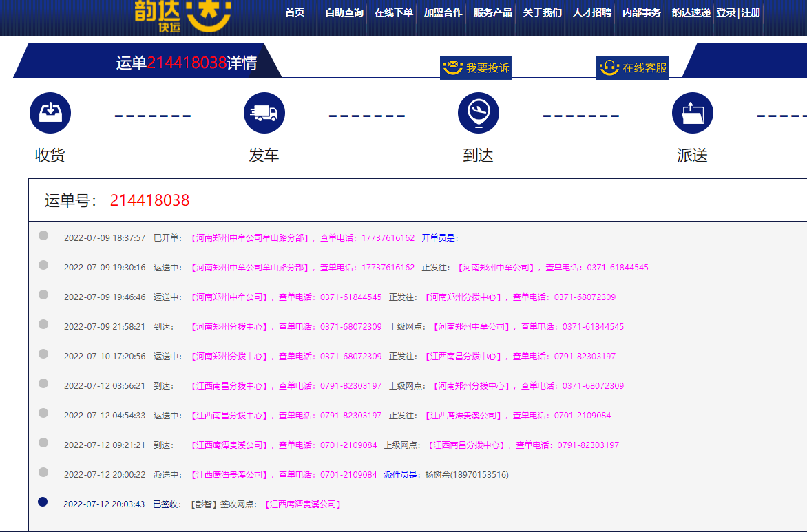Click the final 已签收 blue timeline dot
The image size is (807, 532).
43,502
